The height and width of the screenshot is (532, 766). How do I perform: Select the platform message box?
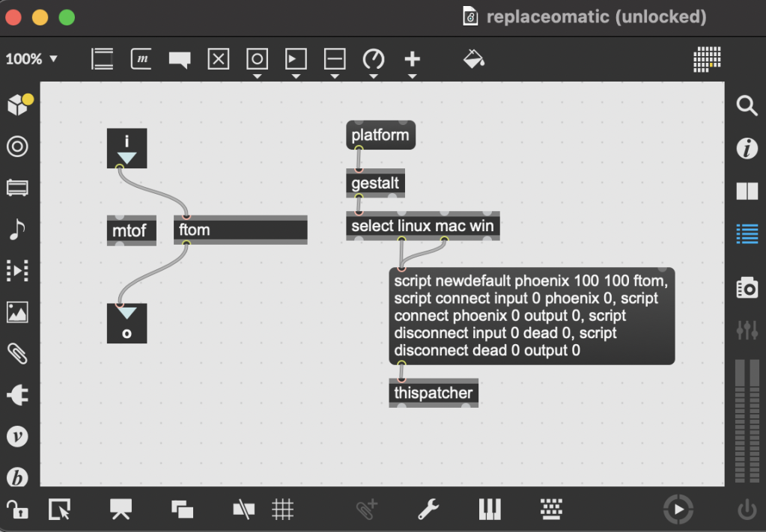click(380, 135)
